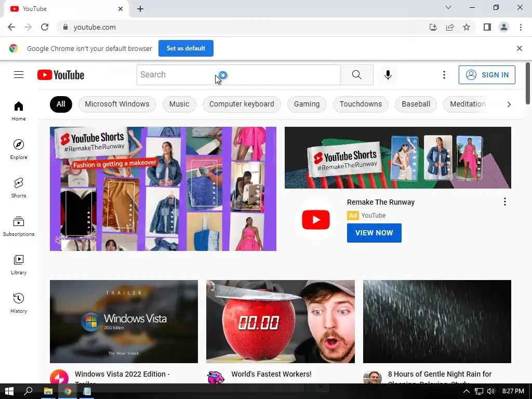Click the SIGN IN button
The width and height of the screenshot is (532, 399).
tap(486, 75)
